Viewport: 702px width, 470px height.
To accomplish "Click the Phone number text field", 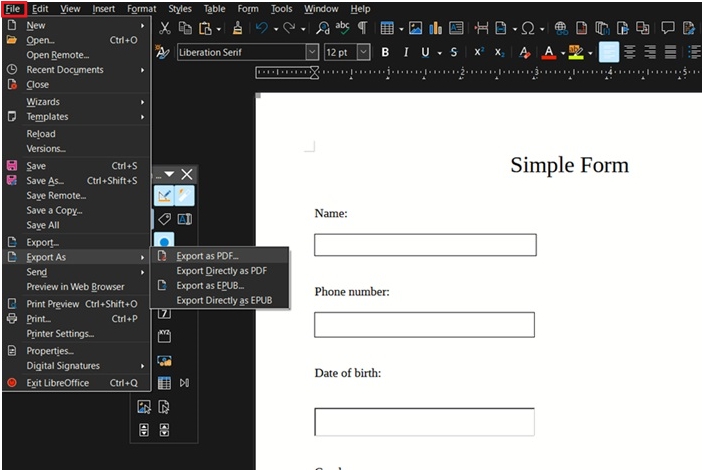I will [424, 325].
